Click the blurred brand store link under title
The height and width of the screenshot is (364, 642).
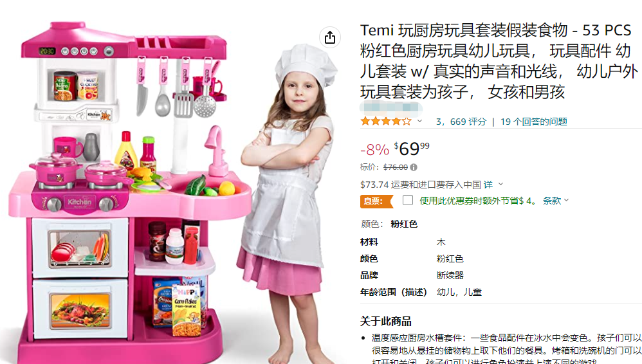click(x=390, y=107)
